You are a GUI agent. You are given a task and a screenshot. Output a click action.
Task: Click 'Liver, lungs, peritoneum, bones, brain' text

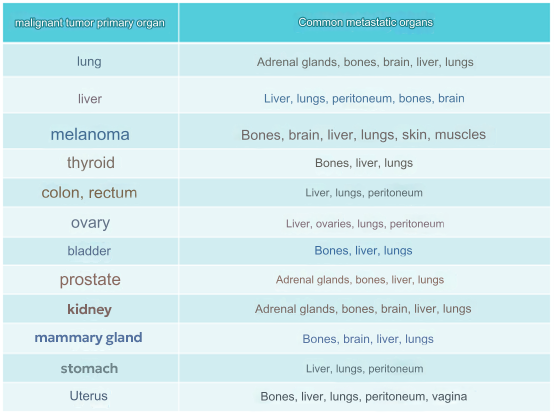coord(364,98)
